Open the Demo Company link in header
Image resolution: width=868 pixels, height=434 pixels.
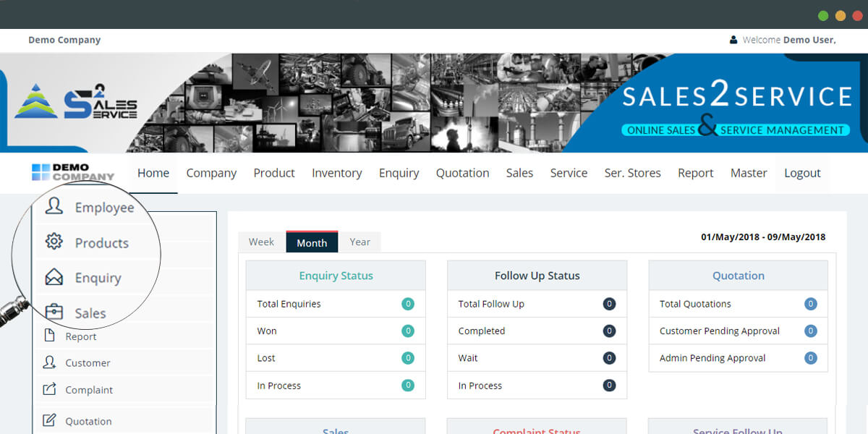pos(64,40)
